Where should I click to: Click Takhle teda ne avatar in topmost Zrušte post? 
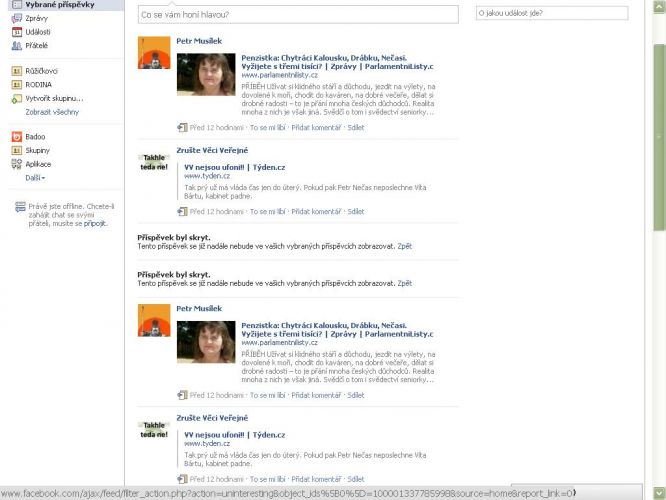tap(154, 162)
